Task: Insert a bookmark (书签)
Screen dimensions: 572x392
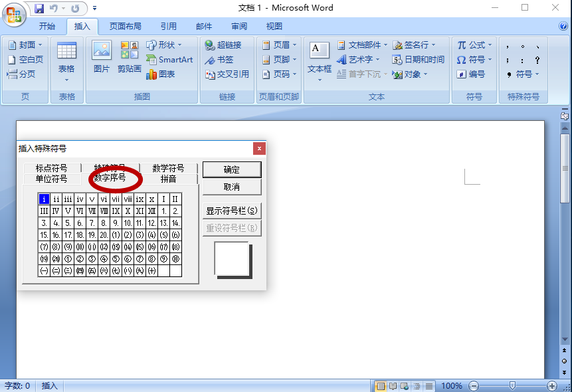Action: [219, 60]
